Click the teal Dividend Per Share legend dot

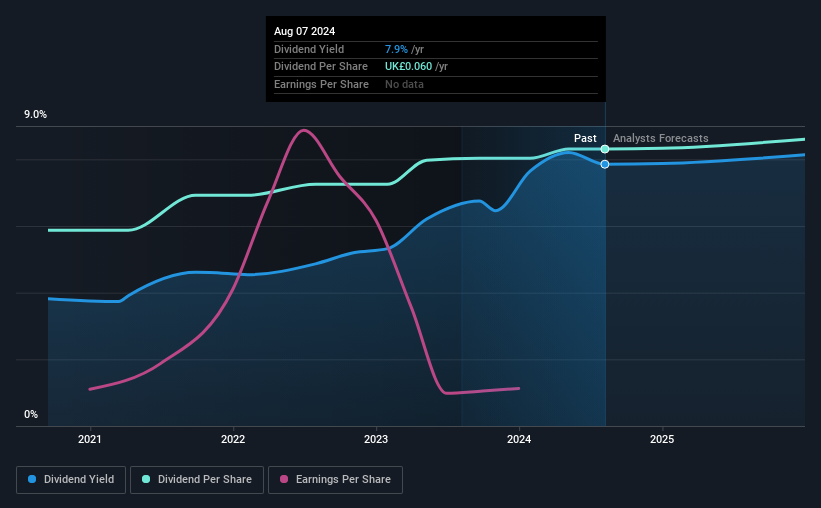[x=146, y=479]
